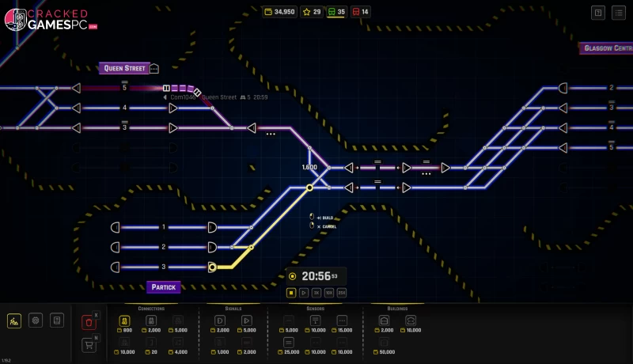Select the 800-cost track connection item
The height and width of the screenshot is (364, 633).
click(x=124, y=320)
